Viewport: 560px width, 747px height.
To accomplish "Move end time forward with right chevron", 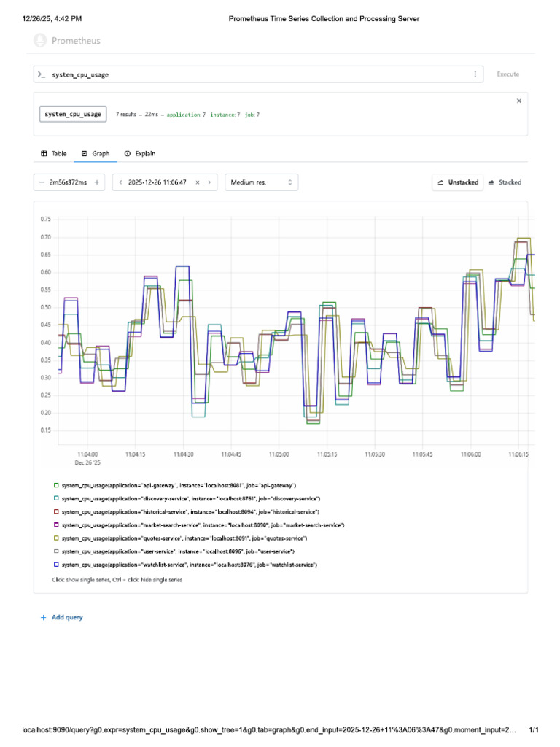I will click(209, 182).
